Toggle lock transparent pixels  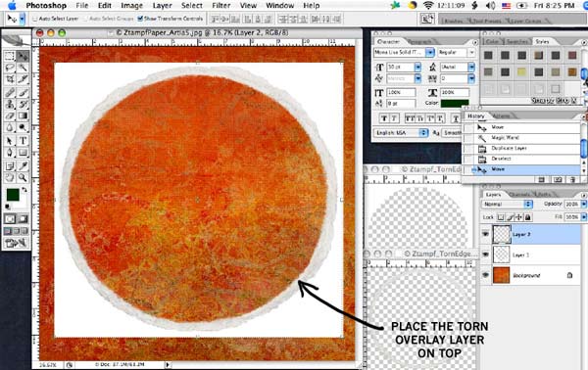pos(501,217)
